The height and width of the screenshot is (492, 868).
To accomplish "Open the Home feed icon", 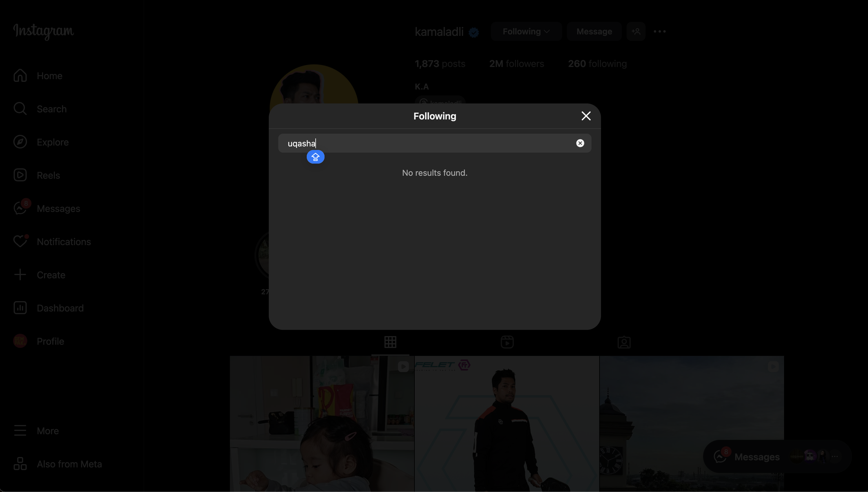I will [20, 76].
